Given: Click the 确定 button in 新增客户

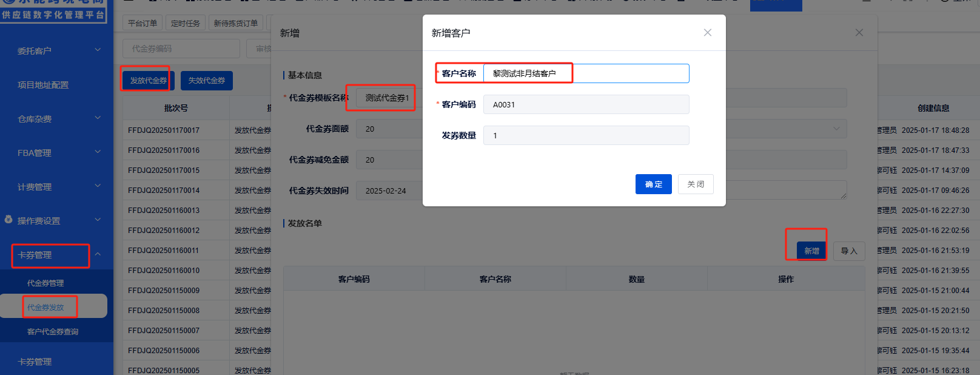Looking at the screenshot, I should click(654, 184).
